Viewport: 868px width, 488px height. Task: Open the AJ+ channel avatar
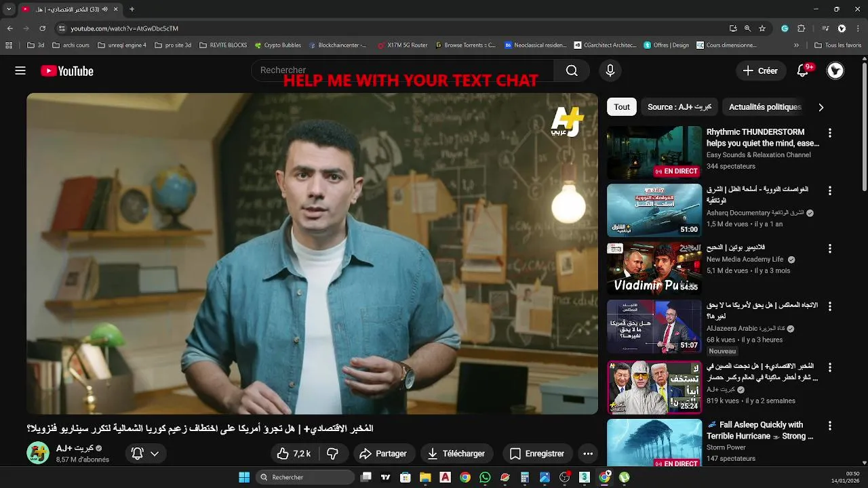pos(38,453)
